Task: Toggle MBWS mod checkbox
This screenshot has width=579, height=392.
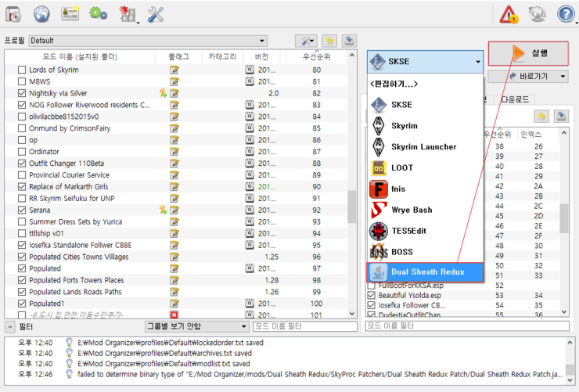Action: (x=22, y=81)
